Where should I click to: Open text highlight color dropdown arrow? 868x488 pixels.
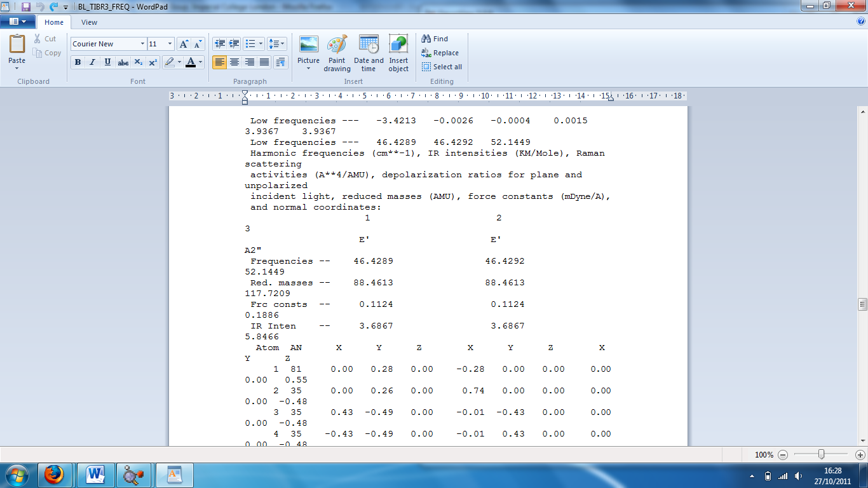(x=180, y=62)
